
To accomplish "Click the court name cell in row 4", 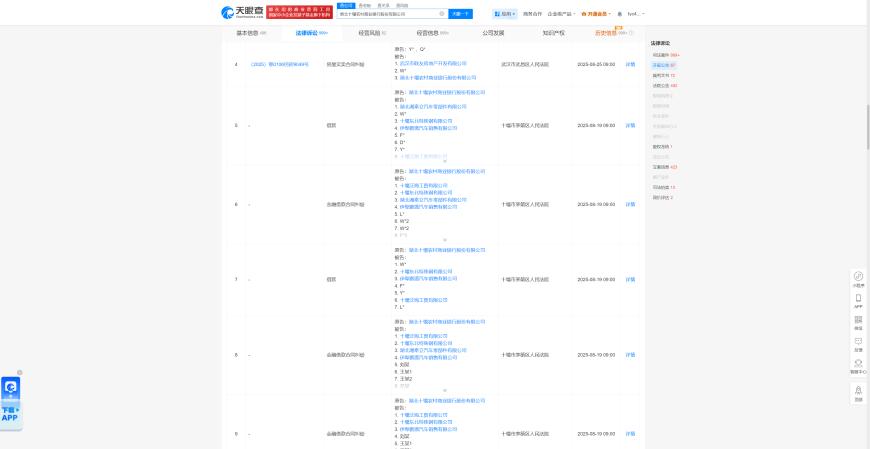I will [x=525, y=64].
